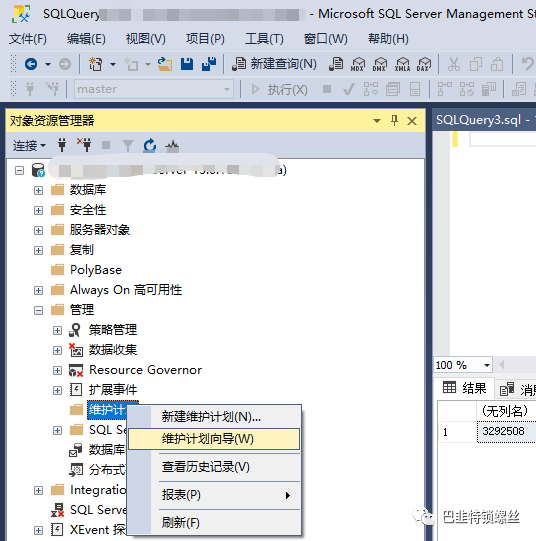536x541 pixels.
Task: Click the parse checkmark icon
Action: tap(349, 90)
